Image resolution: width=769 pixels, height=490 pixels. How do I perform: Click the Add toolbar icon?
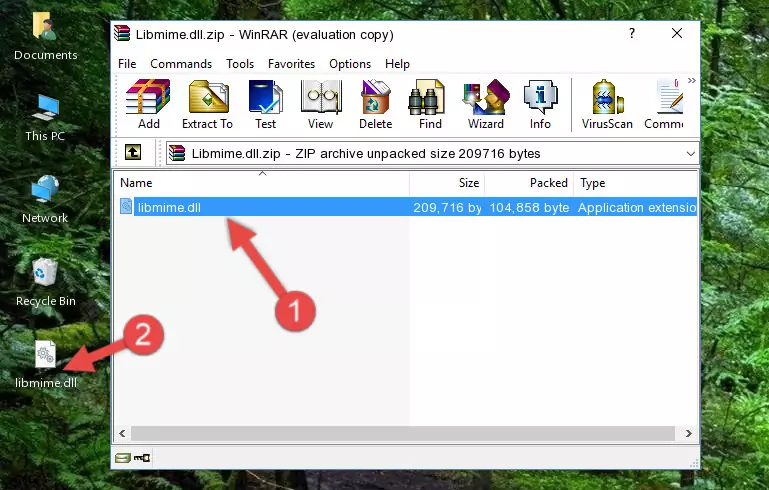(148, 104)
